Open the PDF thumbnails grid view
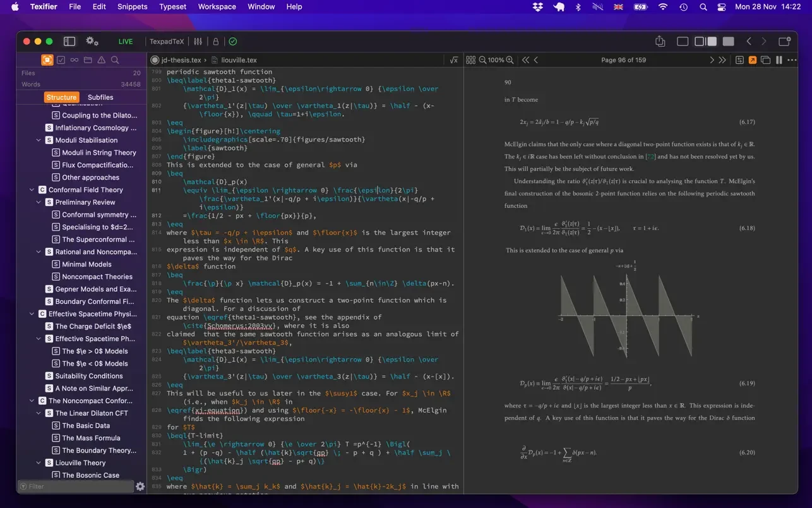The height and width of the screenshot is (508, 812). tap(470, 60)
